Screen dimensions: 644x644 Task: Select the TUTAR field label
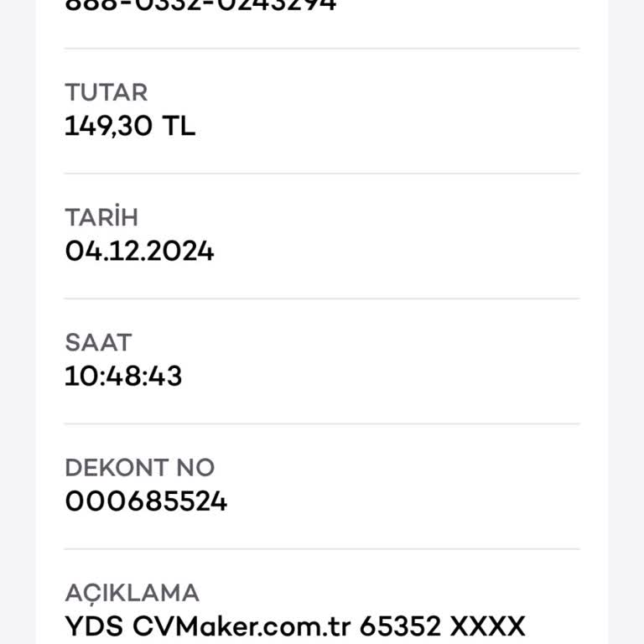tap(106, 92)
